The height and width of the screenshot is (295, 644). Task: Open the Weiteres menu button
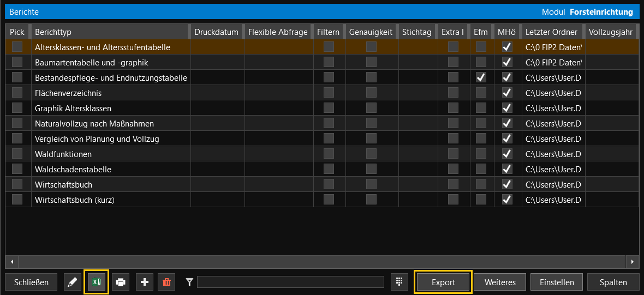pyautogui.click(x=499, y=282)
